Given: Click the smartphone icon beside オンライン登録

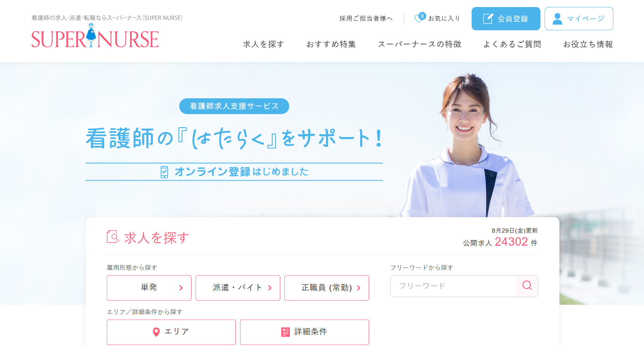Looking at the screenshot, I should tap(164, 172).
